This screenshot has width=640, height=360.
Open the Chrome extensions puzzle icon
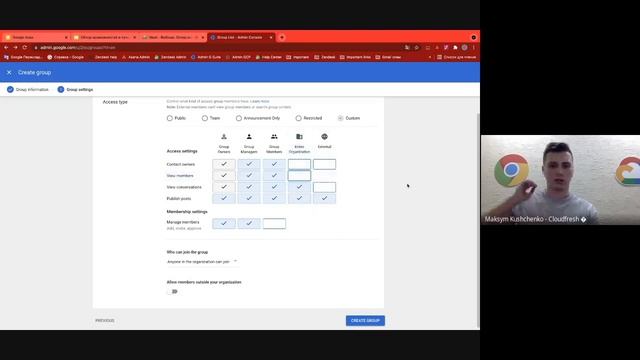coord(455,47)
